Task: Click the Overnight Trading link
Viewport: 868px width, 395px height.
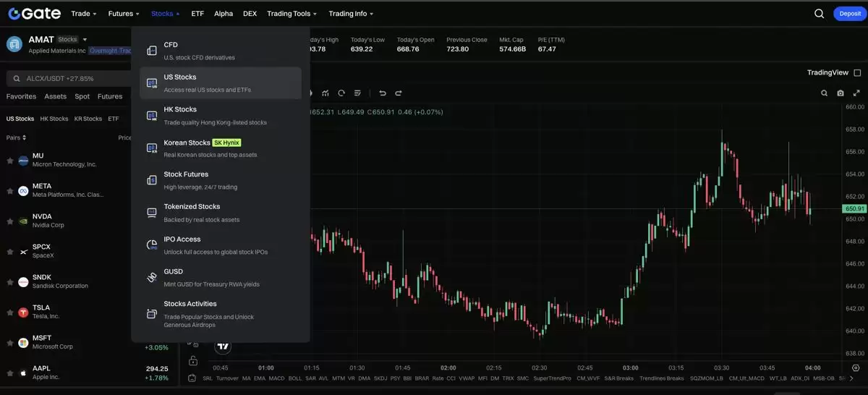Action: (111, 51)
